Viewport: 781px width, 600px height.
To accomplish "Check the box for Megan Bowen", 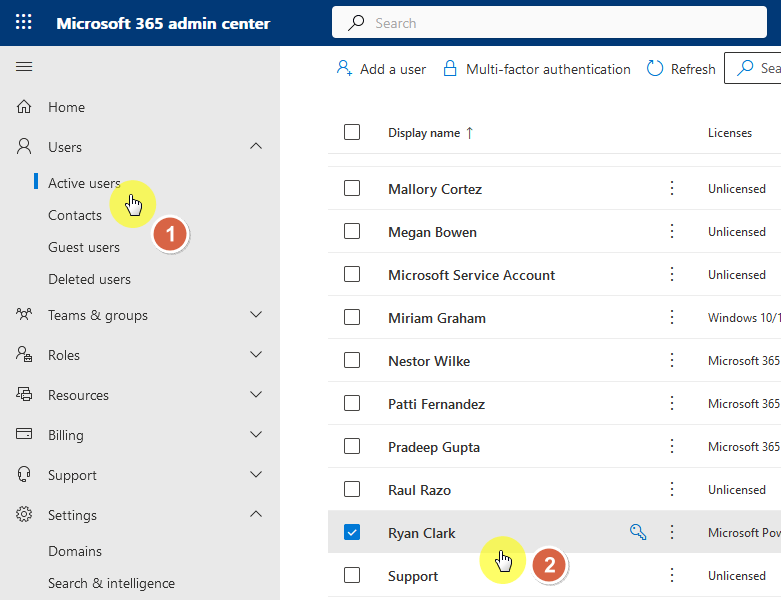I will click(x=352, y=231).
